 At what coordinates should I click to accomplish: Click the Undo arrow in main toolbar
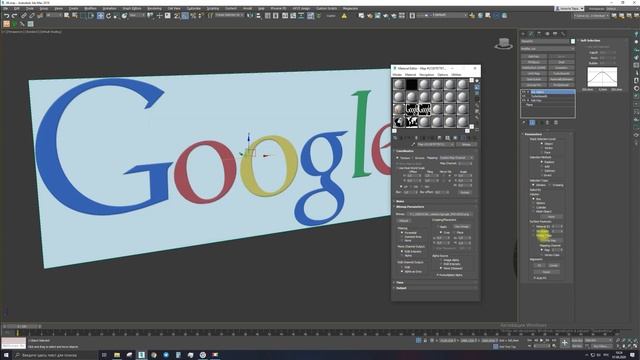(x=7, y=16)
